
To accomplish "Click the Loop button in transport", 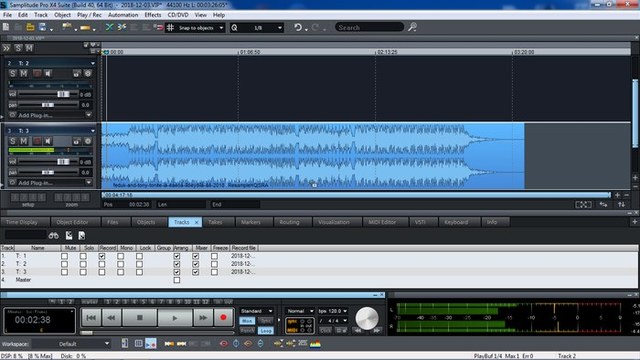I will tap(265, 331).
